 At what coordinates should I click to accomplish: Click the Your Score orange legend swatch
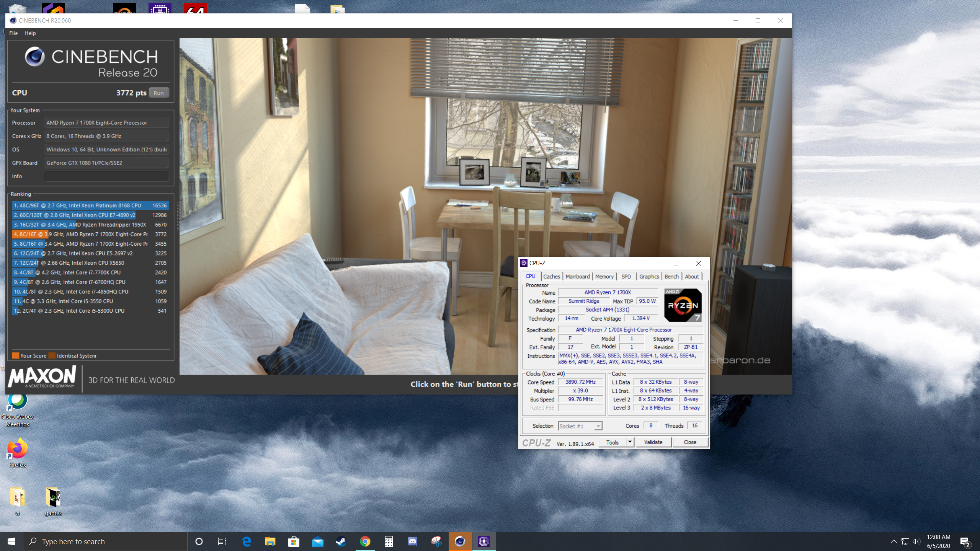pyautogui.click(x=15, y=355)
